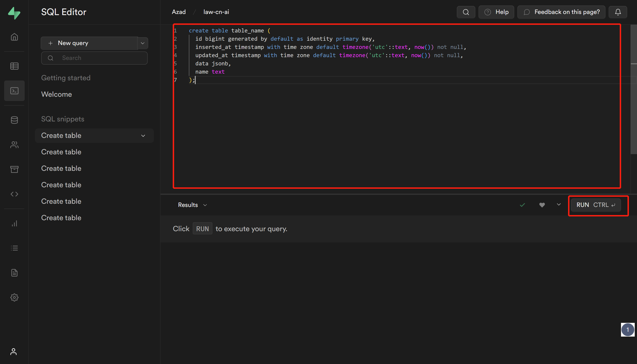The image size is (637, 364).
Task: Open the notifications bell icon
Action: [618, 12]
